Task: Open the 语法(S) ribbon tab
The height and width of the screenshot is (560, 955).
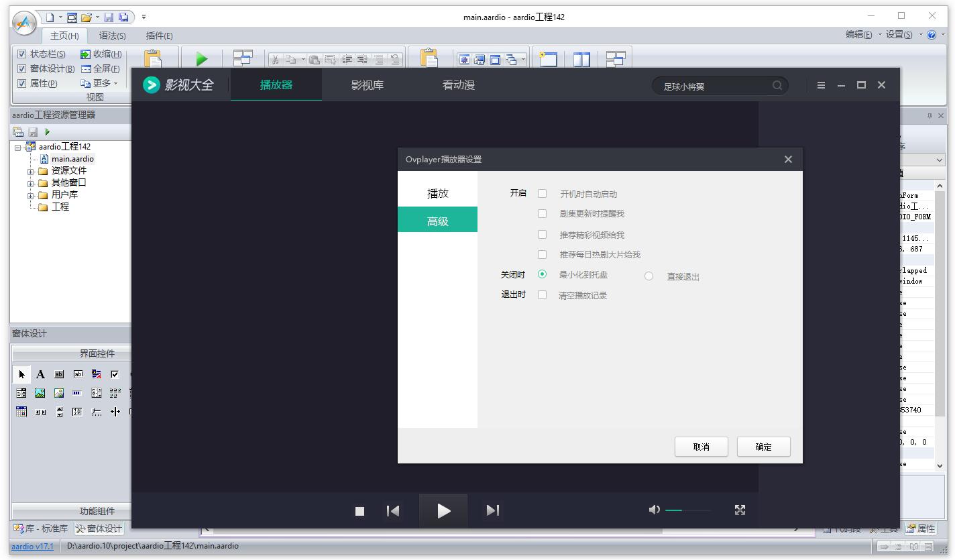Action: [112, 36]
